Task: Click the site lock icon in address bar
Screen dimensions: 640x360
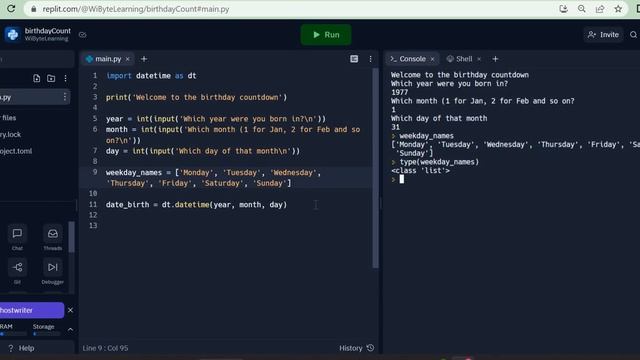Action: pos(33,9)
